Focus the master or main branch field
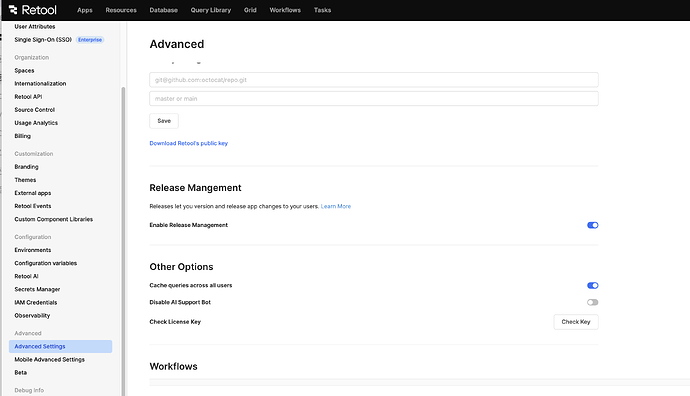The image size is (690, 396). click(374, 99)
